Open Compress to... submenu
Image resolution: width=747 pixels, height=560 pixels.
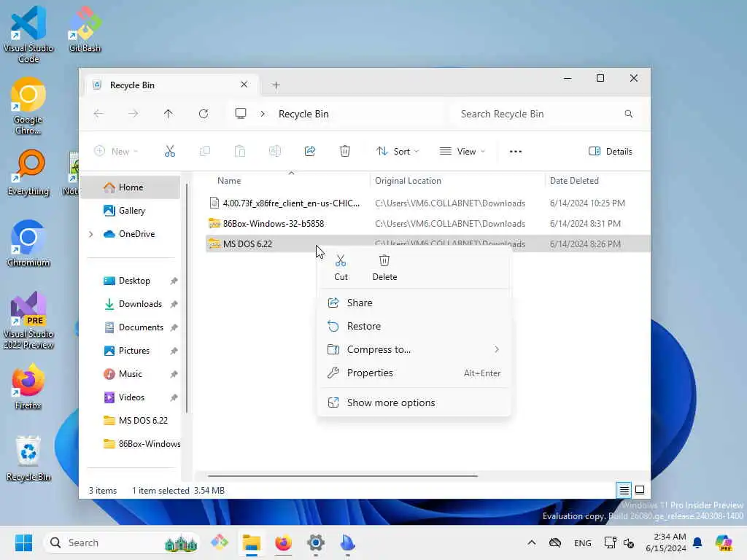[414, 349]
